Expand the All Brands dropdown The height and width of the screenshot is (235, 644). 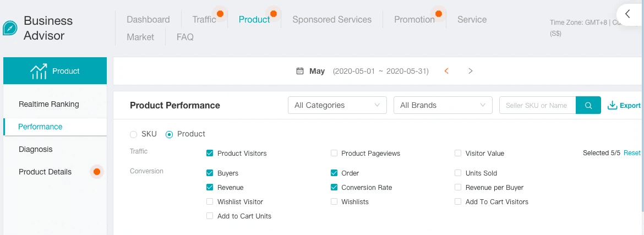pos(443,105)
